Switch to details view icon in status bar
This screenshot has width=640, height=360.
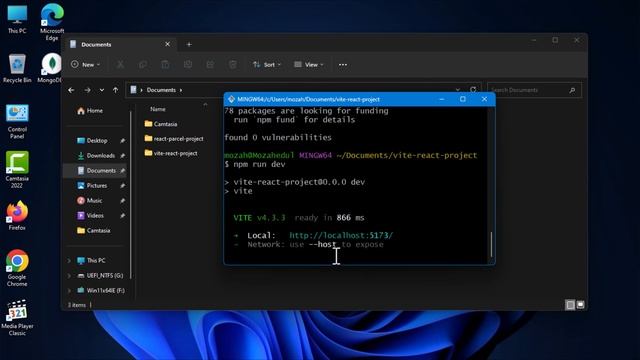tap(570, 304)
